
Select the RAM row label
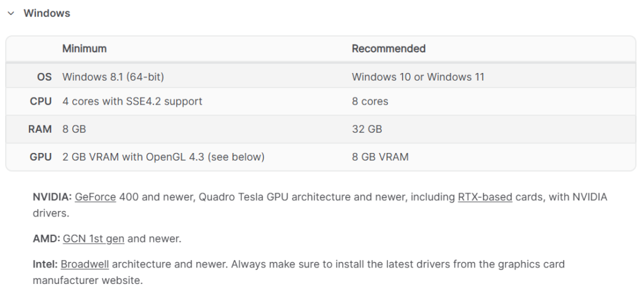tap(40, 129)
